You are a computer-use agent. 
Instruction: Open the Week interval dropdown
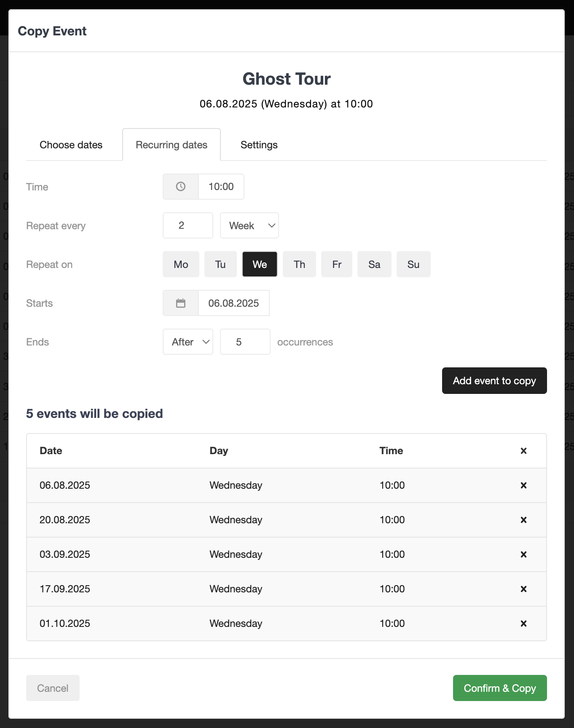click(249, 225)
